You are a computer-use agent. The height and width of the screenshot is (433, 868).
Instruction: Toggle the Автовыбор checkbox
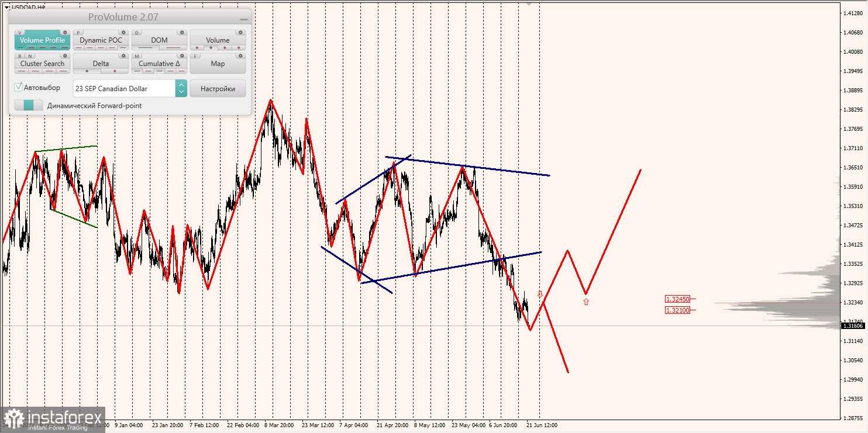click(x=18, y=87)
